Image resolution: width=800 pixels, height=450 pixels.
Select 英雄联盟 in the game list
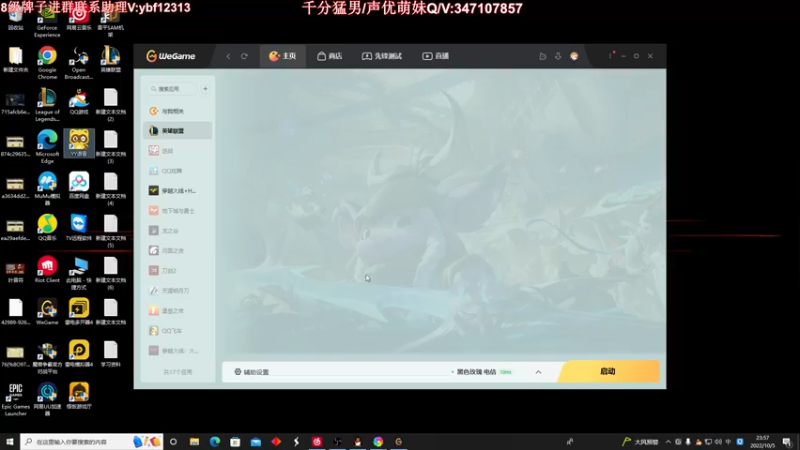tap(178, 131)
